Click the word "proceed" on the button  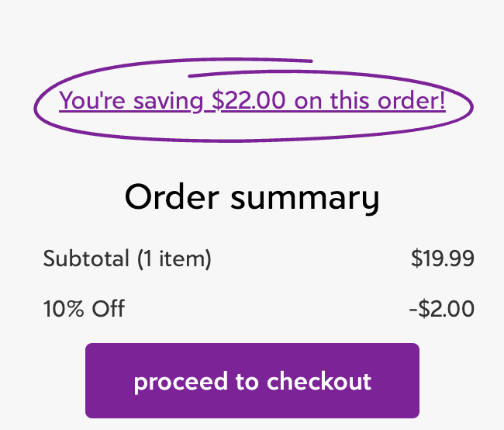(x=172, y=382)
